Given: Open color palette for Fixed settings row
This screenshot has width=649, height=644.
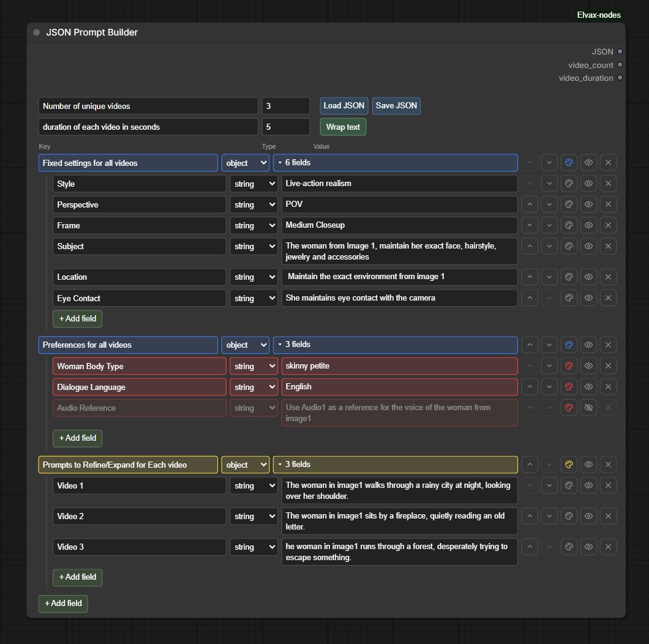Looking at the screenshot, I should (569, 163).
